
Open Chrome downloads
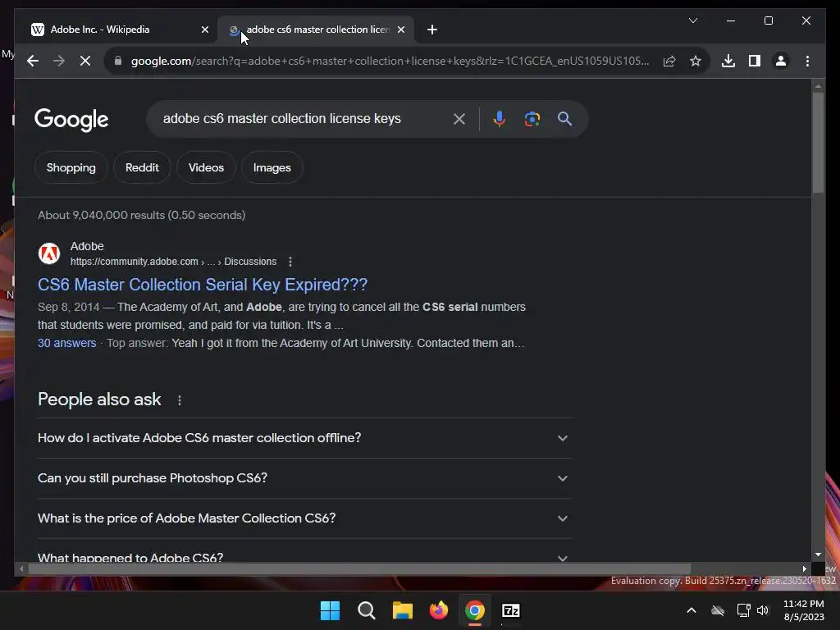pos(728,61)
